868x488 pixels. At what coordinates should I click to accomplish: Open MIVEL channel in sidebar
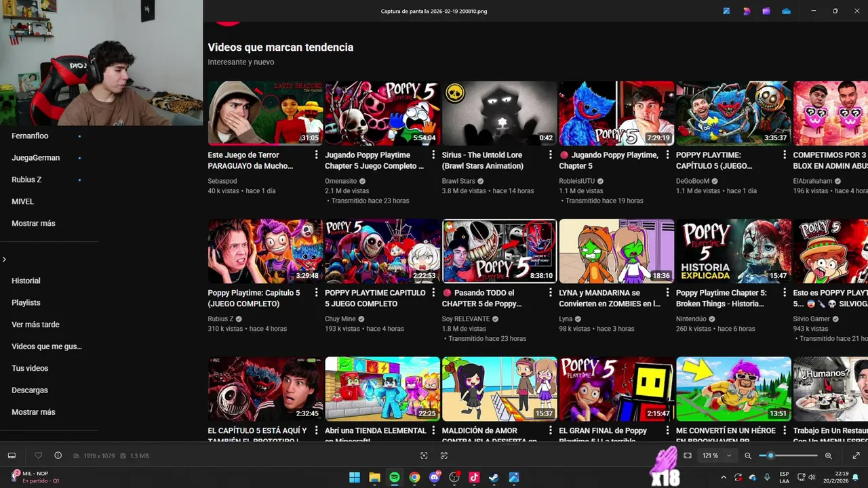click(22, 201)
